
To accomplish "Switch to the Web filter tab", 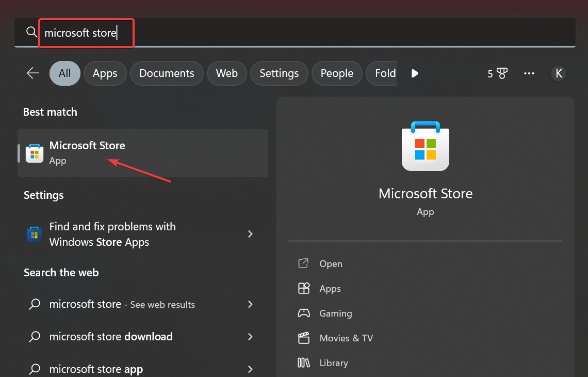I will pos(226,73).
